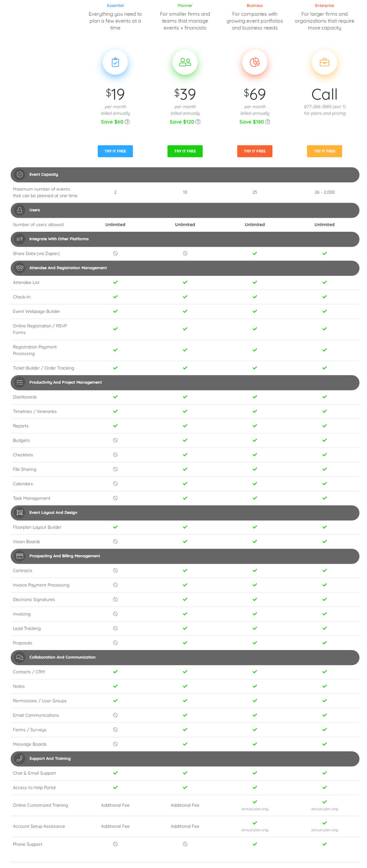This screenshot has height=868, width=367.
Task: Select the Essential plan column header
Action: 115,5
